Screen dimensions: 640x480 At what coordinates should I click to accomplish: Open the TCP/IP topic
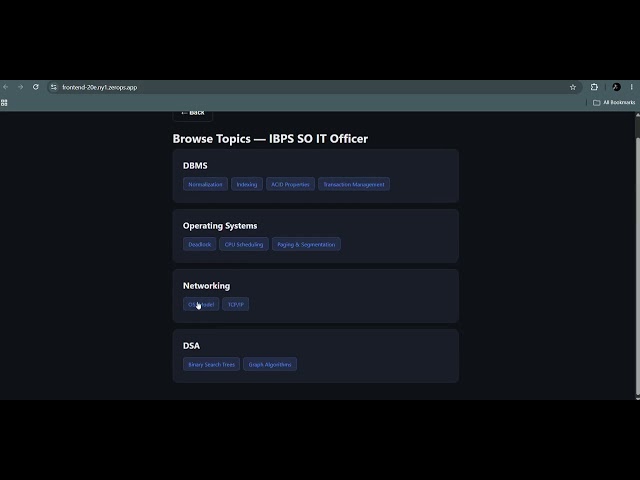[236, 304]
